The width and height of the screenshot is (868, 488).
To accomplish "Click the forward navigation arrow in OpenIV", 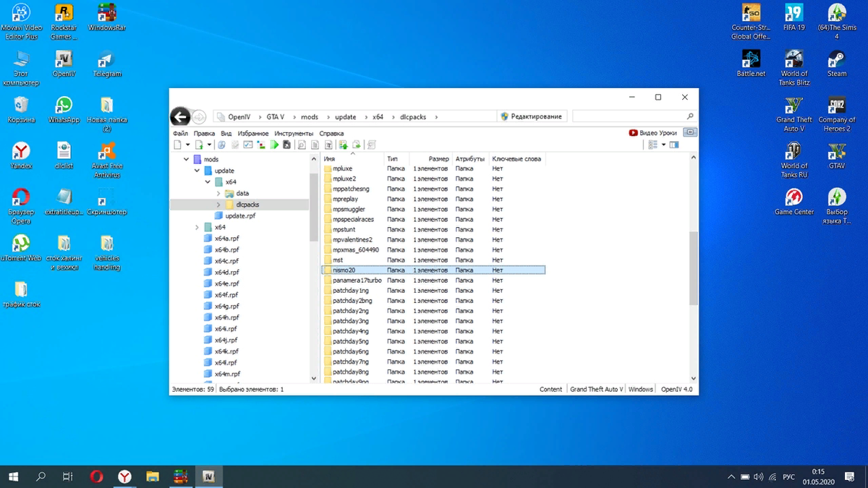I will [198, 116].
